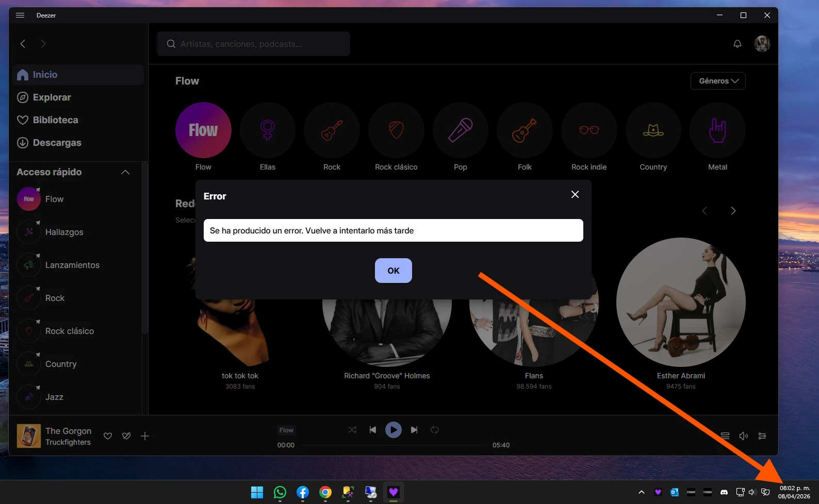Open Lanzamientos in quick access
819x504 pixels.
click(72, 265)
